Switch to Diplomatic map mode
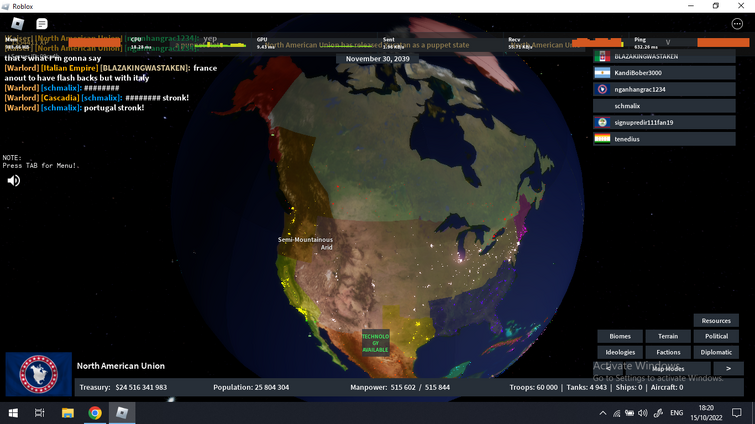Screen dimensions: 755x424 pyautogui.click(x=716, y=352)
